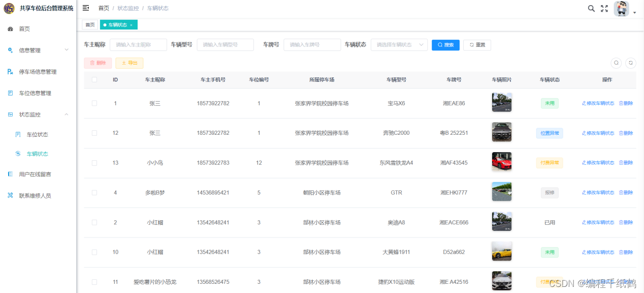Click the system logo in the sidebar

coord(9,8)
